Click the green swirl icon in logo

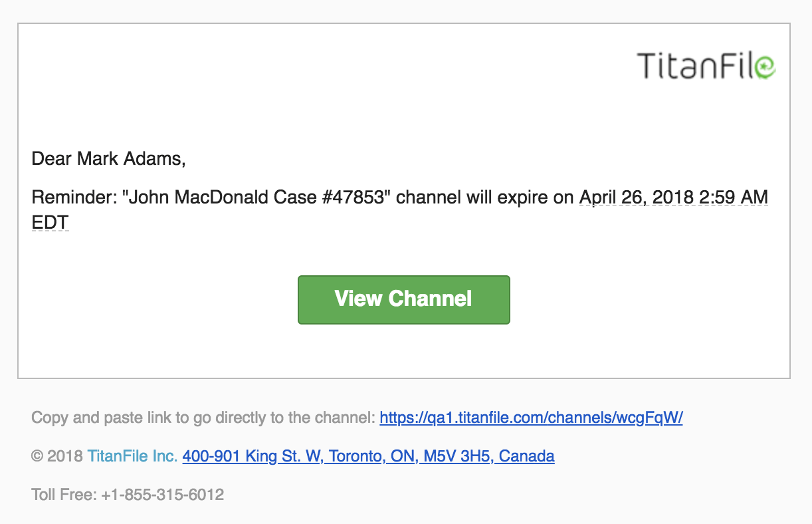tap(765, 66)
